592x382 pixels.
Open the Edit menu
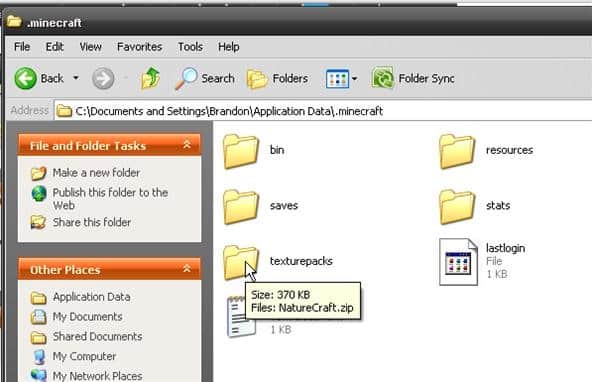click(55, 47)
